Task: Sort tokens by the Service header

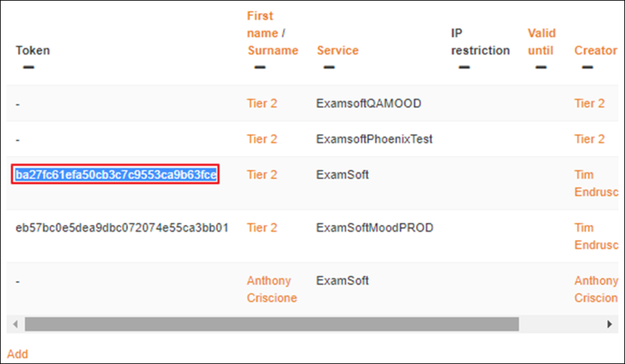Action: coord(338,51)
